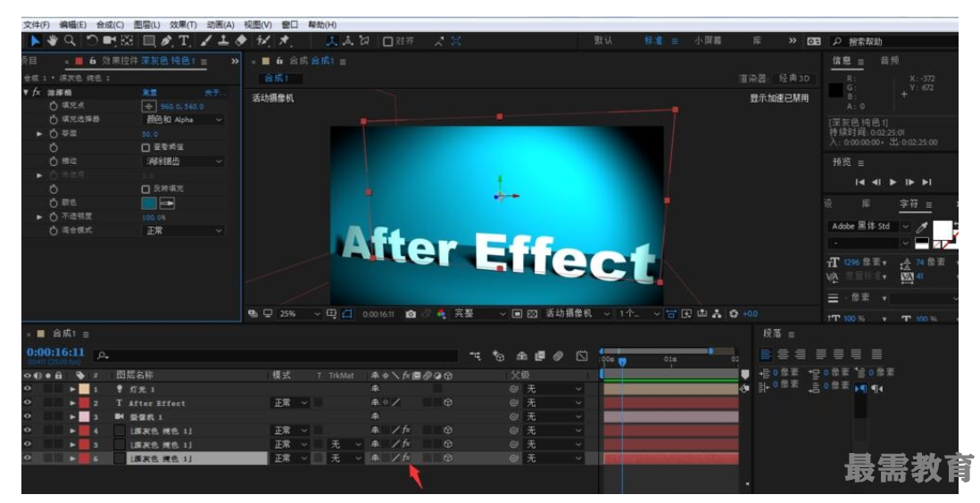
Task: Select the Rectangle shape tool
Action: click(149, 41)
